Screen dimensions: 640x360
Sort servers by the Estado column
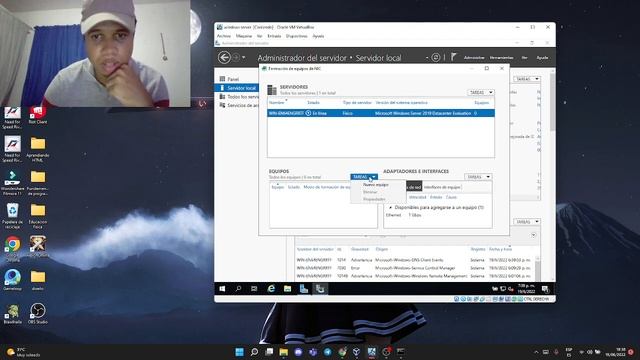click(x=313, y=102)
